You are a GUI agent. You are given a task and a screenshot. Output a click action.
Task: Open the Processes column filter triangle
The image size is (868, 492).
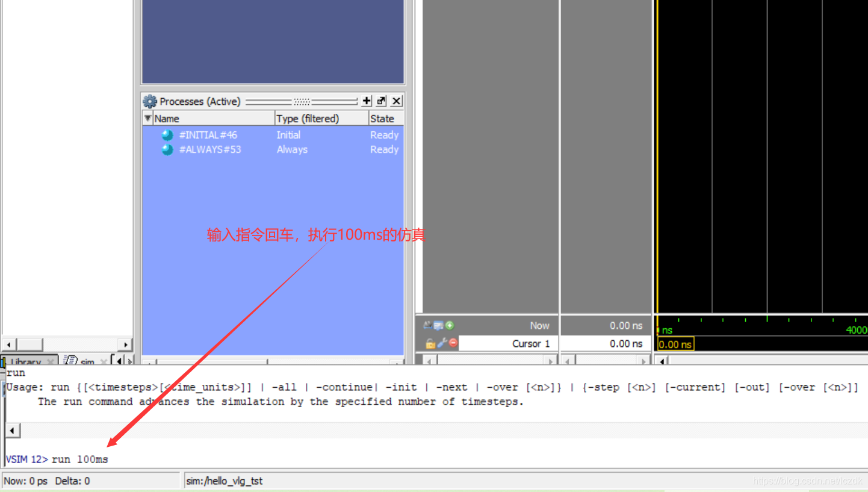[x=147, y=118]
